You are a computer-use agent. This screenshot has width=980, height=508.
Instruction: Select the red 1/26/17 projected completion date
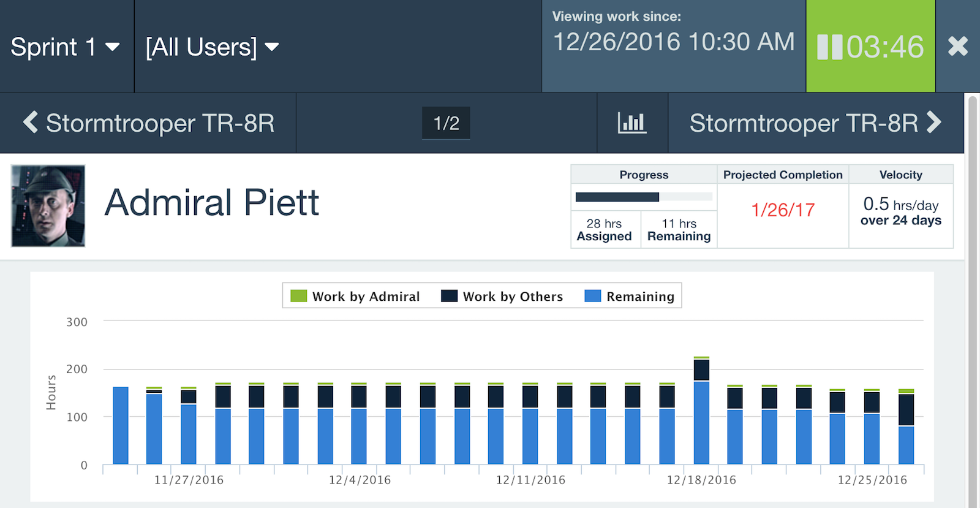point(783,210)
